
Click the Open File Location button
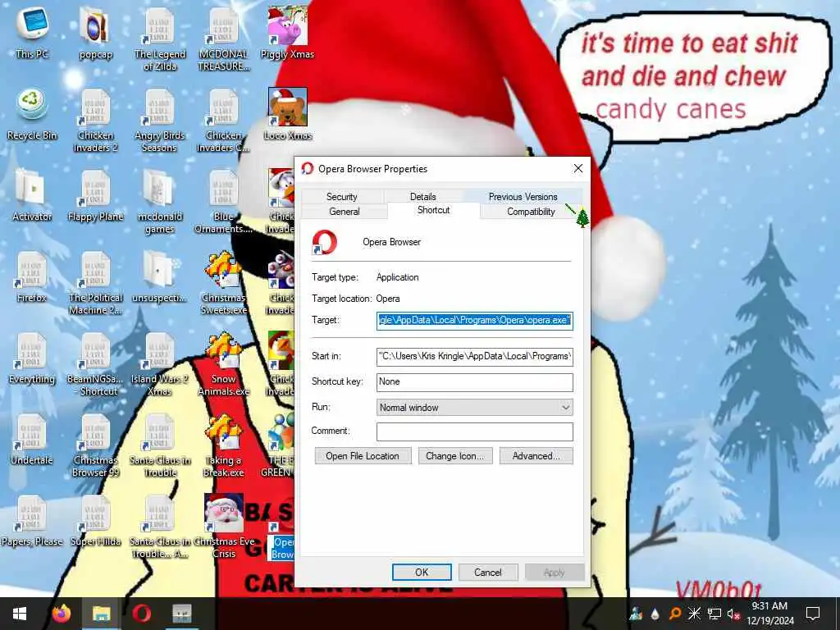click(x=363, y=456)
